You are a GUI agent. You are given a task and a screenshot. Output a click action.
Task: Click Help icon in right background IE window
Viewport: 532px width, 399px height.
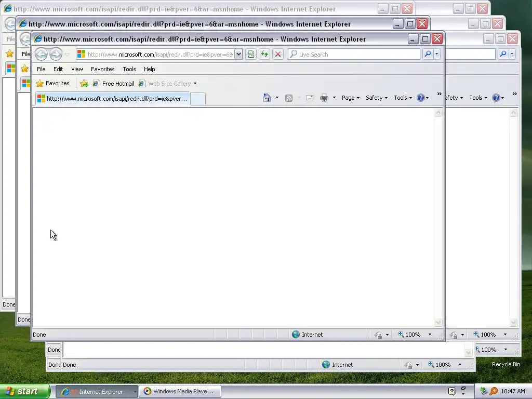point(496,98)
